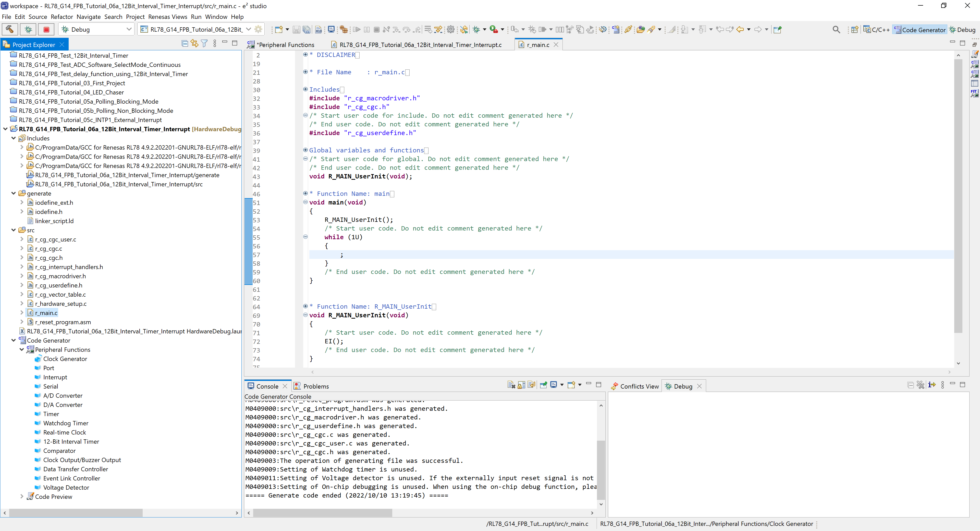The image size is (980, 531).
Task: Switch to the C/C++ perspective
Action: [877, 29]
